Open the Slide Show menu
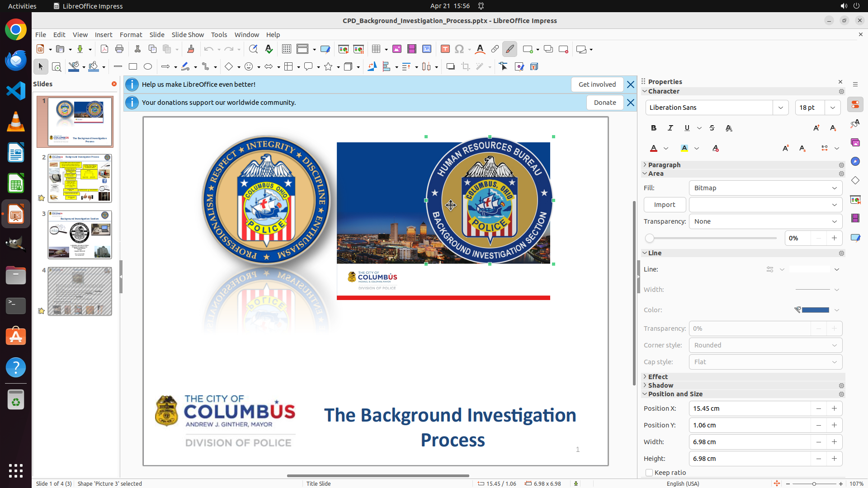The width and height of the screenshot is (868, 488). click(188, 35)
